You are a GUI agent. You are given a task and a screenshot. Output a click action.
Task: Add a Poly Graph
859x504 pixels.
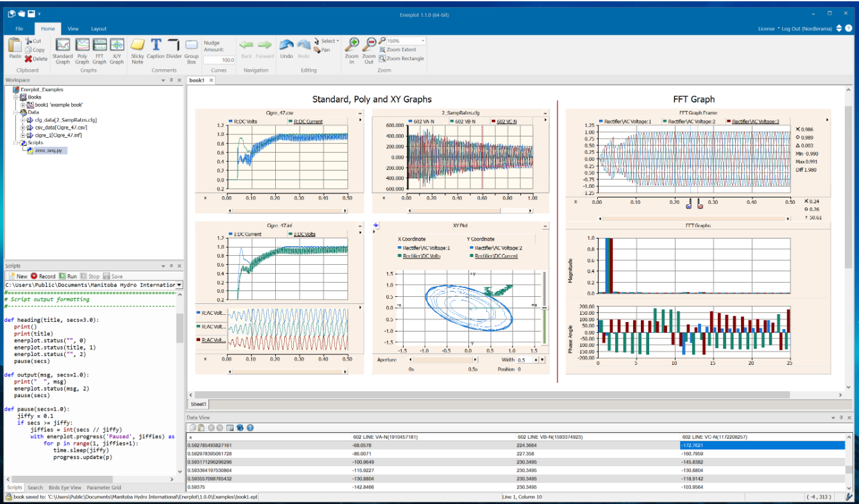(82, 51)
